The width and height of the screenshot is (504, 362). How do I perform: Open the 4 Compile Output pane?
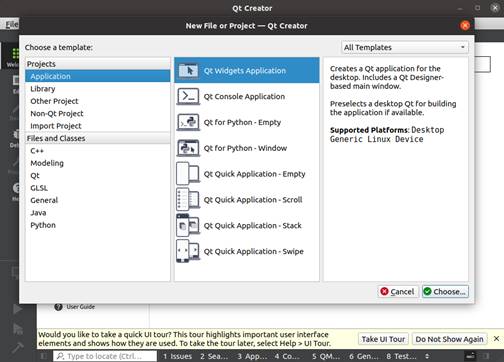[x=288, y=356]
